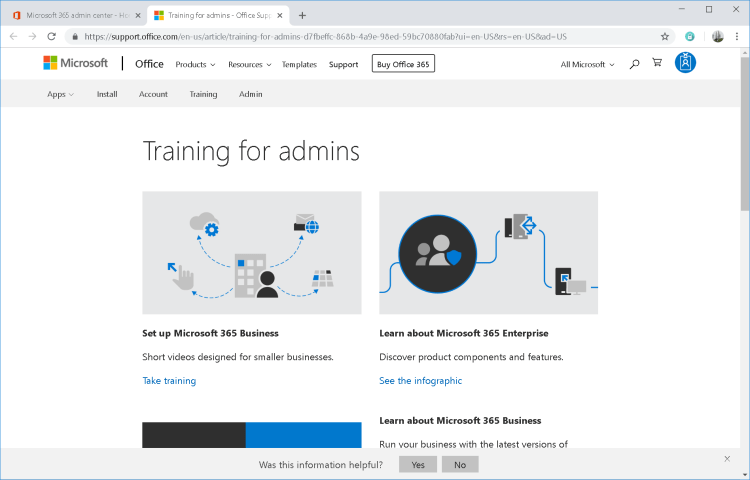Click the Microsoft logo
The height and width of the screenshot is (480, 750).
click(76, 63)
